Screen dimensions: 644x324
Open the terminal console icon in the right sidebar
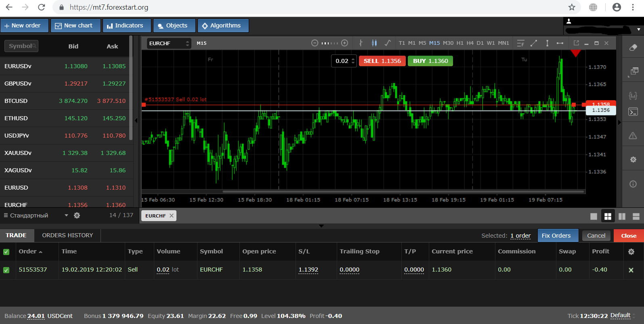[633, 112]
